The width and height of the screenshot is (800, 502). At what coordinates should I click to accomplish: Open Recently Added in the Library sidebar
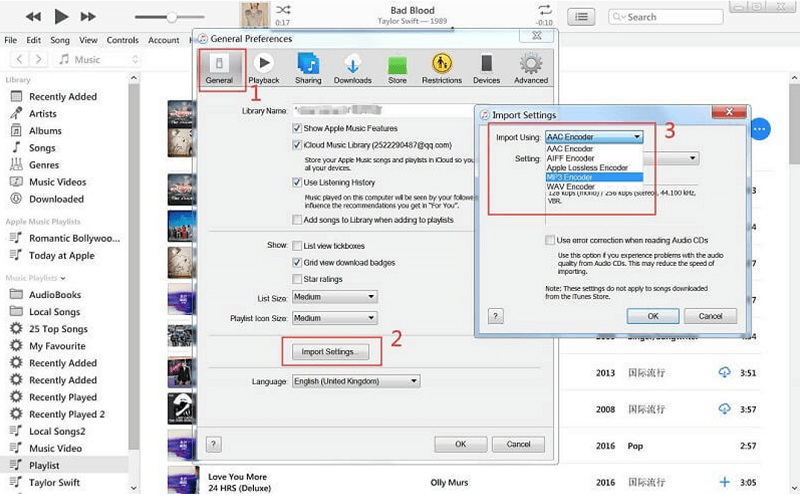[63, 96]
